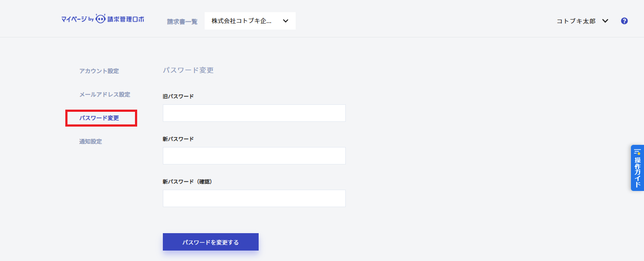Click the arrow inside the company dropdown

286,21
